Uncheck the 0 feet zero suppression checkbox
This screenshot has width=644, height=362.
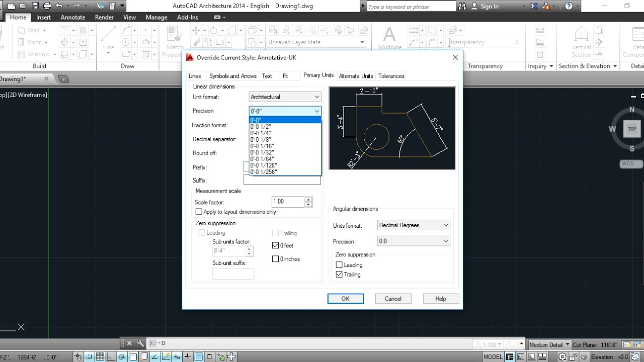[275, 245]
